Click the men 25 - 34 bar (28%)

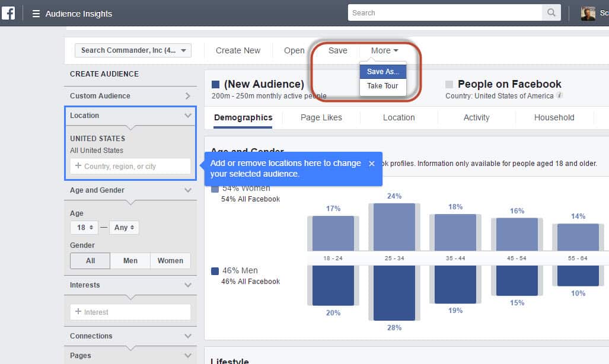[x=394, y=293]
